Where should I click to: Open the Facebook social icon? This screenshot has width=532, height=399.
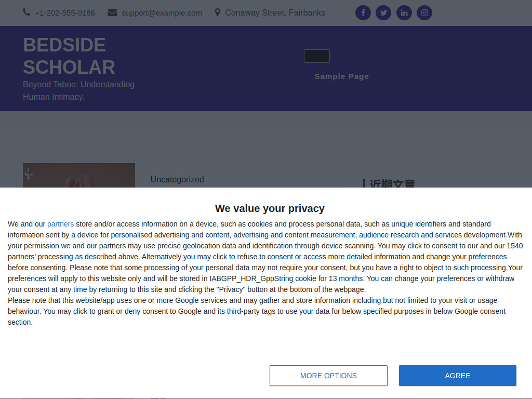point(363,13)
